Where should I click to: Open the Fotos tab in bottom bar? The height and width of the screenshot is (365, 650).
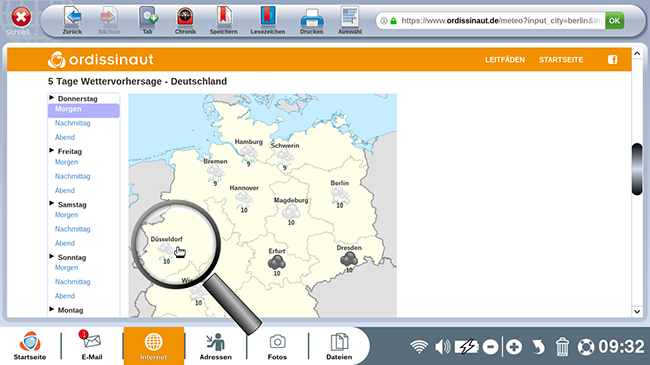[277, 345]
